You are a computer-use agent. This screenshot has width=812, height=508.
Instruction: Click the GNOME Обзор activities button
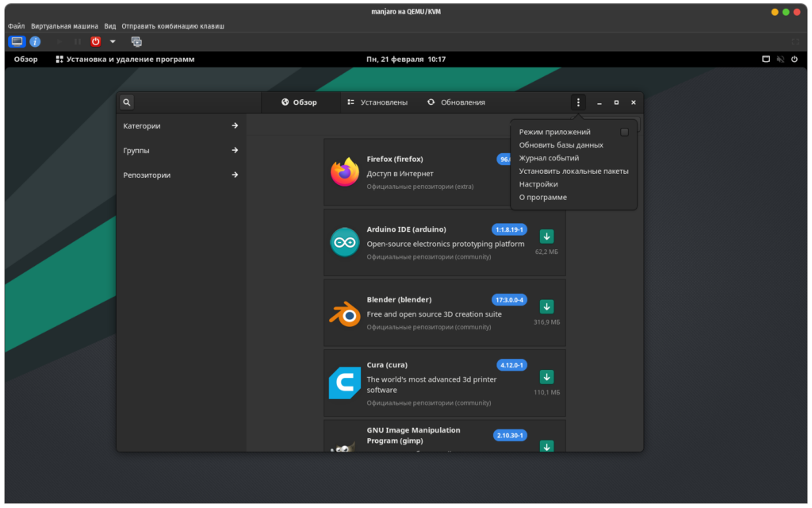(25, 59)
